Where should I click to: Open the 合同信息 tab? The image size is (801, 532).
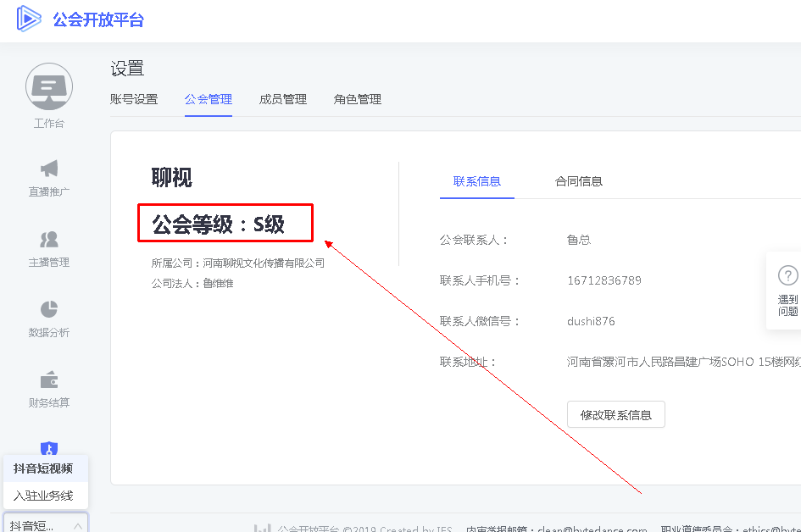pyautogui.click(x=579, y=181)
